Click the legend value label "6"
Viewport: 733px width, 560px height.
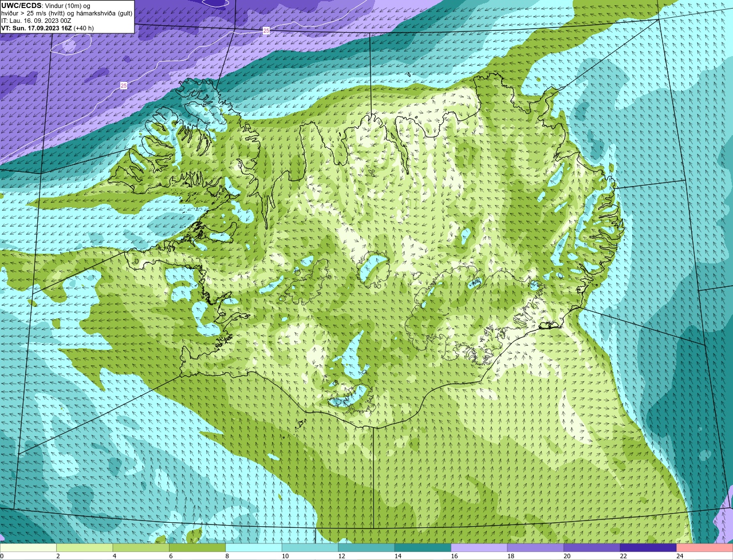point(170,556)
